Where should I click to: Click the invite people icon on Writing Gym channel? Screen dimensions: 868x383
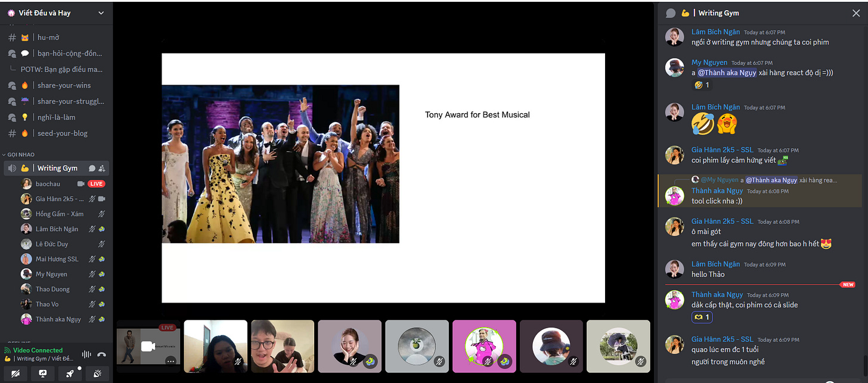click(102, 168)
